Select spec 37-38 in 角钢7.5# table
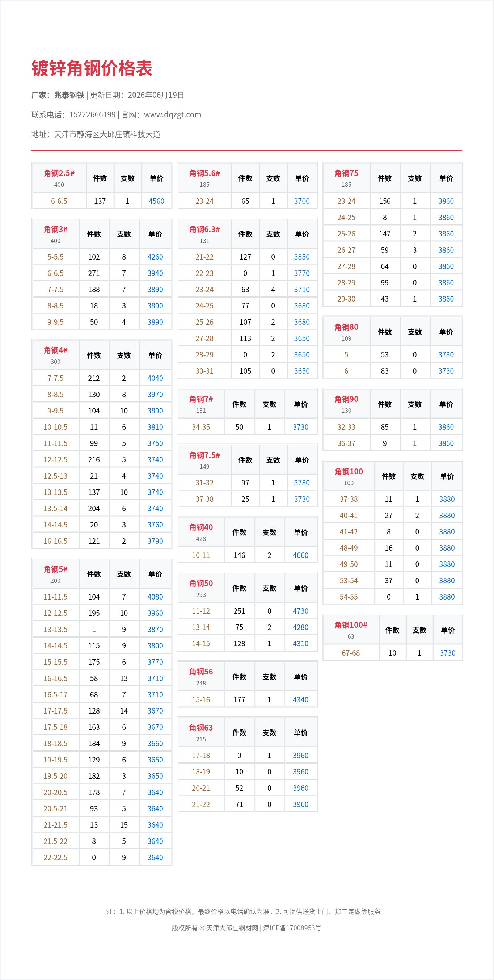 (204, 500)
